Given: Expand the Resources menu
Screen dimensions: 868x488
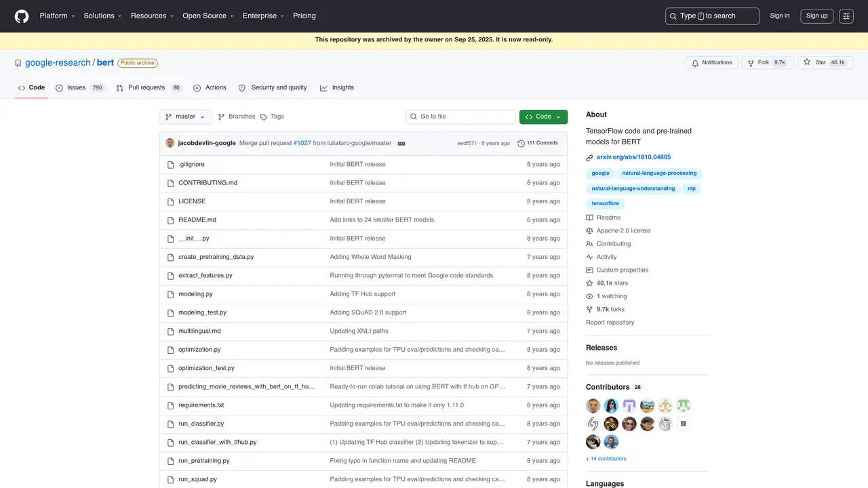Looking at the screenshot, I should (x=152, y=16).
